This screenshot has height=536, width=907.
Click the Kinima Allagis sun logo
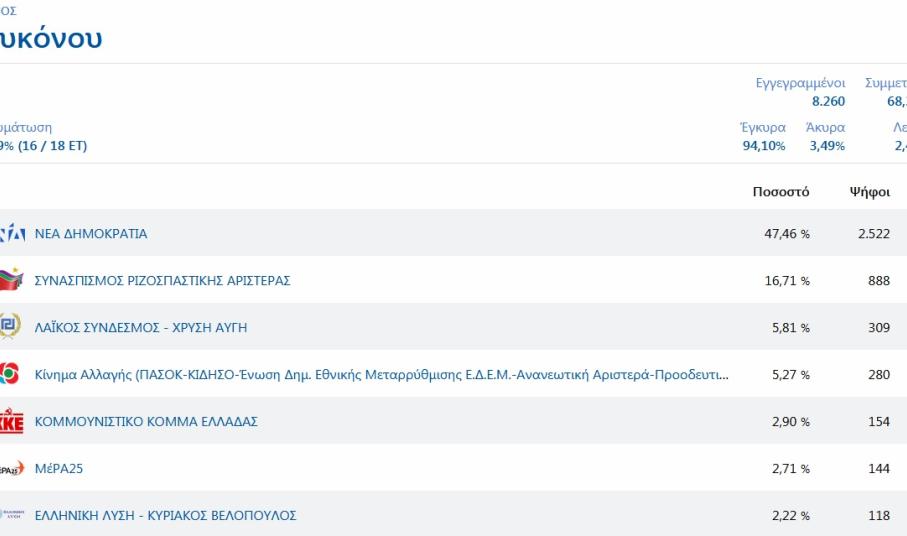pos(9,375)
